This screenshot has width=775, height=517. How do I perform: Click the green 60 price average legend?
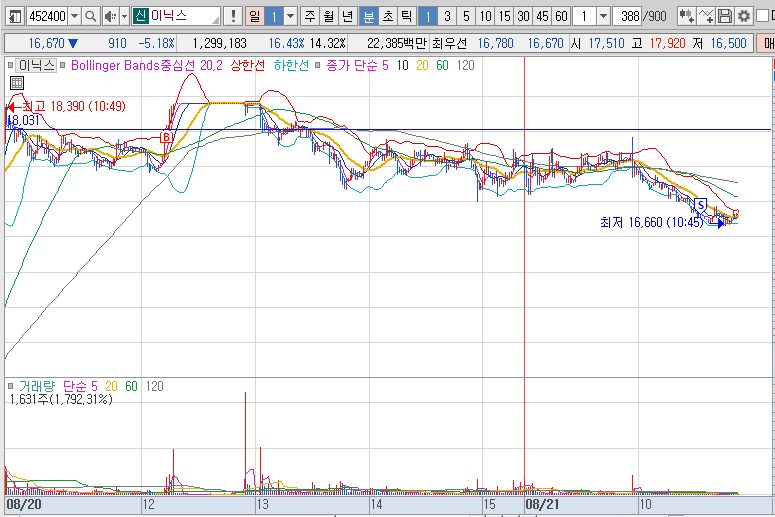coord(442,65)
